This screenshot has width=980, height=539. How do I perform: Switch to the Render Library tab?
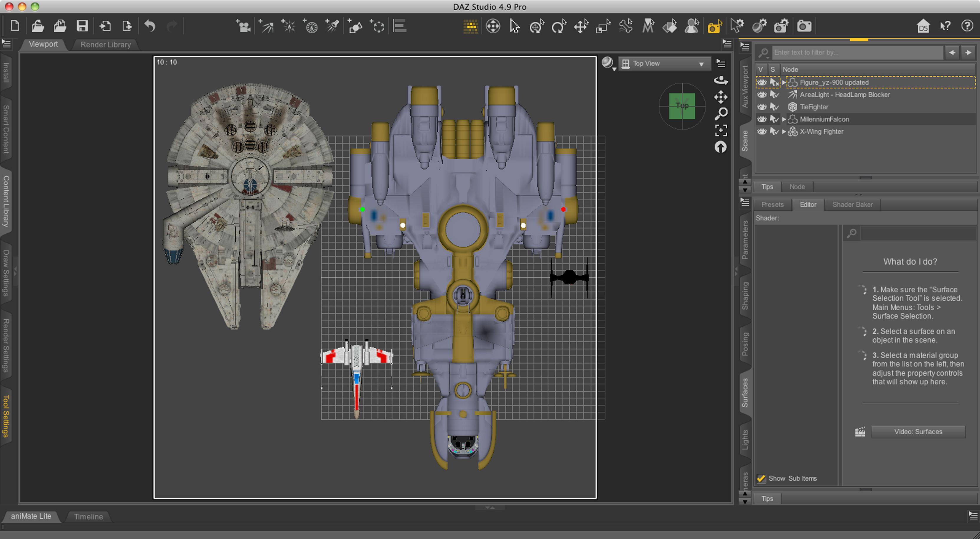click(x=106, y=44)
